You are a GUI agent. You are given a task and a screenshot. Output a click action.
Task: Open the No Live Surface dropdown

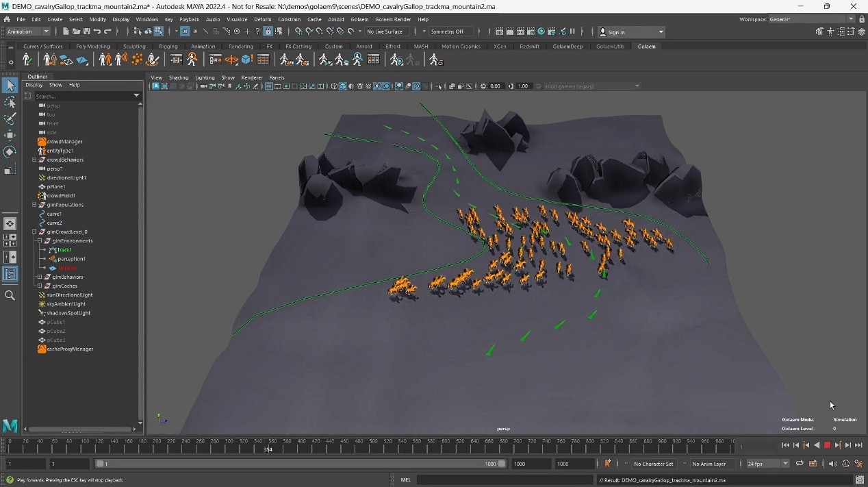pos(388,32)
